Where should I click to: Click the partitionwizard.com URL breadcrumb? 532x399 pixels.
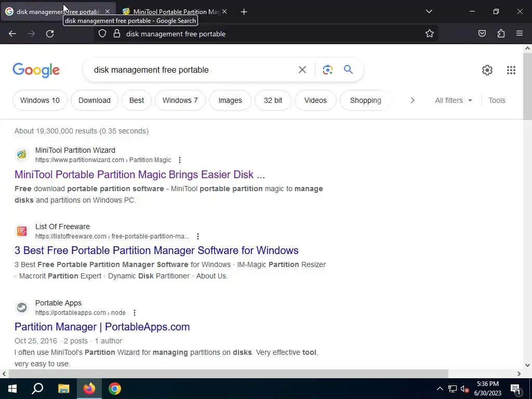(x=103, y=160)
